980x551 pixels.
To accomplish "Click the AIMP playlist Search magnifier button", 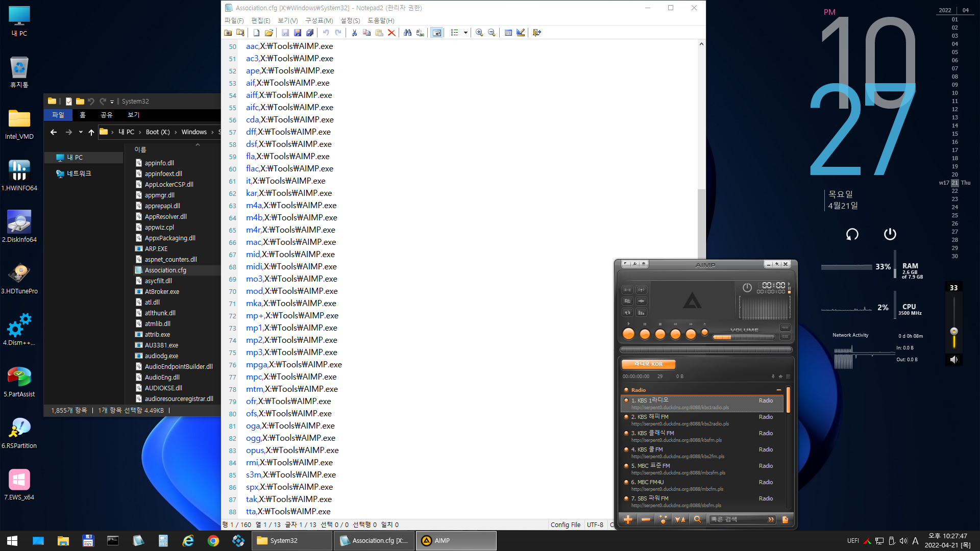I will 697,519.
